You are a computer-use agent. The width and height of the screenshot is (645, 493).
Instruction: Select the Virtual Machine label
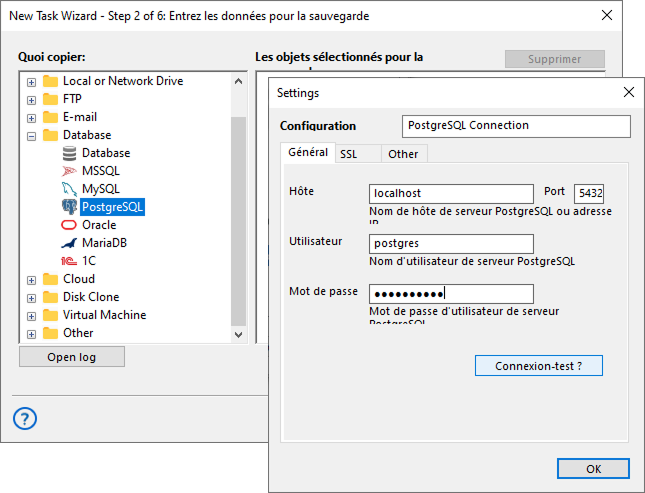tap(104, 315)
